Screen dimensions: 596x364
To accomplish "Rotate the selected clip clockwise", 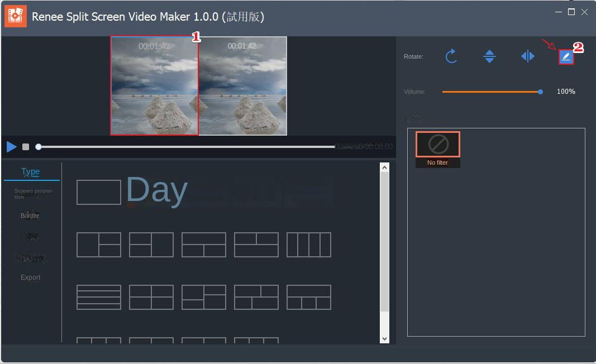I will (x=451, y=56).
